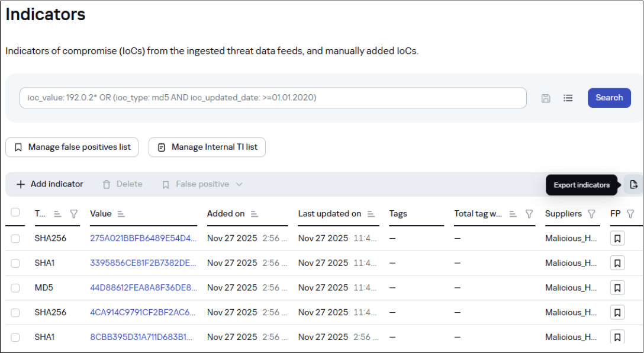Focus the IoC search query field
This screenshot has height=353, width=644.
[x=273, y=98]
